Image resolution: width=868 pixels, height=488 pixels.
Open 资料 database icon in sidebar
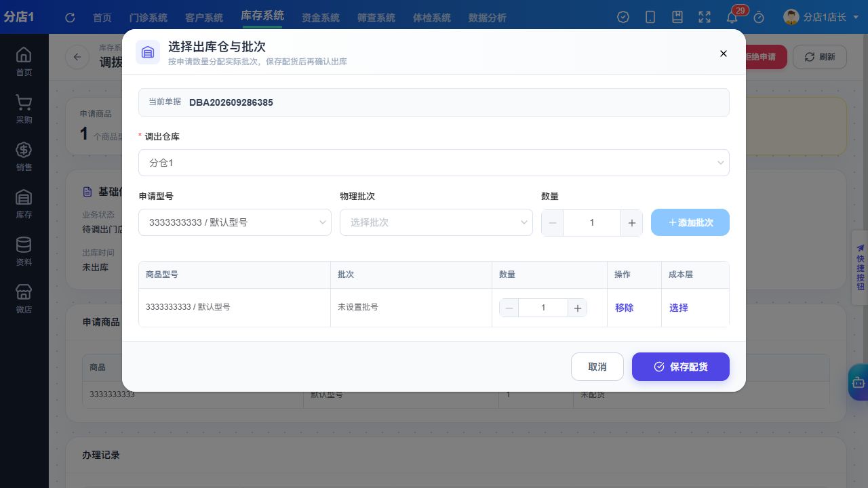pos(24,251)
